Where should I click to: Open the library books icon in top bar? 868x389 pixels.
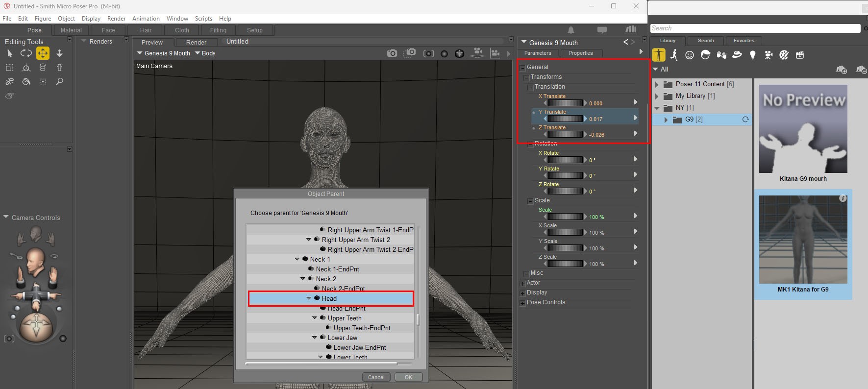(631, 29)
